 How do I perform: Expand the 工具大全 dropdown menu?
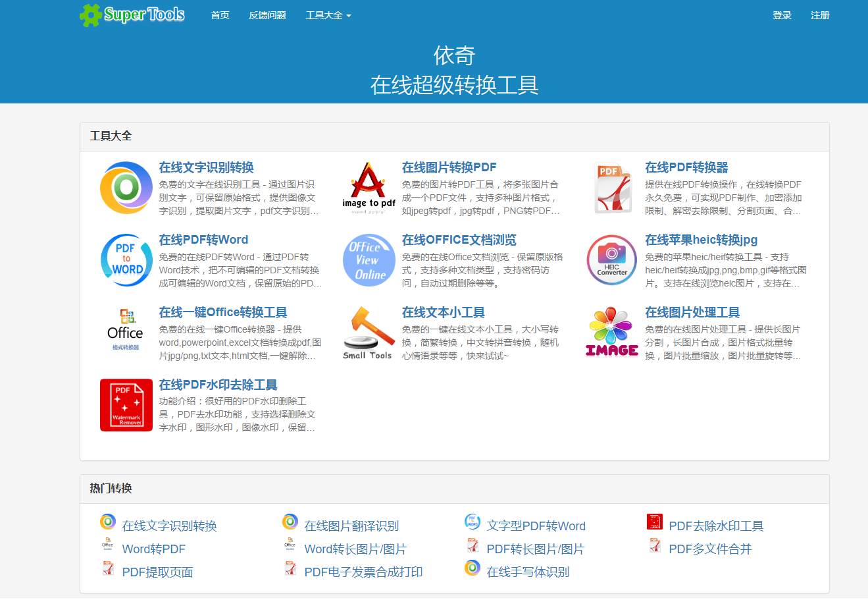[328, 15]
